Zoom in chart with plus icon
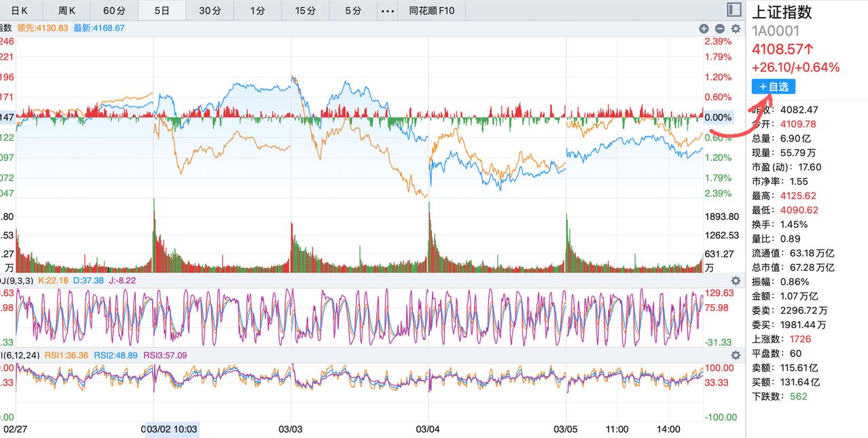This screenshot has width=868, height=438. pyautogui.click(x=704, y=29)
